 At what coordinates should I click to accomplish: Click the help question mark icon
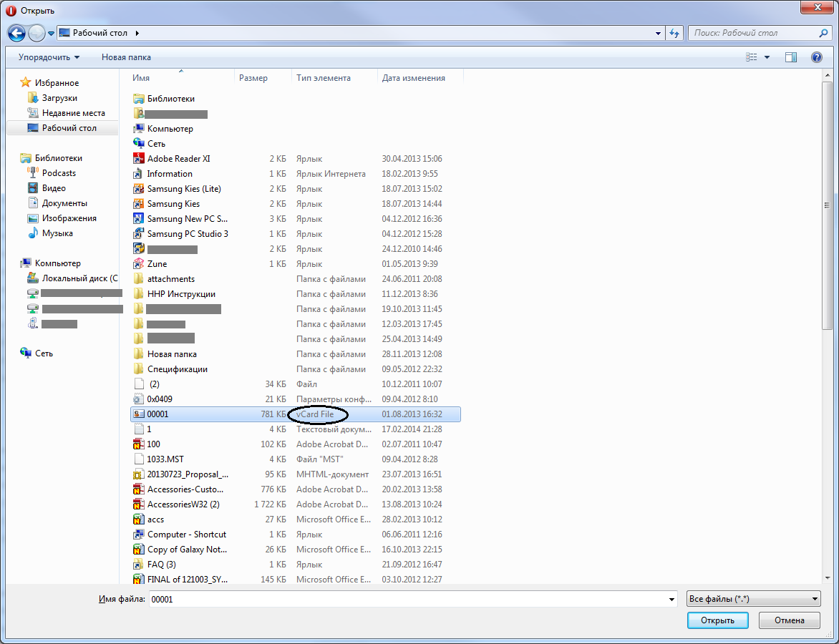pyautogui.click(x=817, y=57)
